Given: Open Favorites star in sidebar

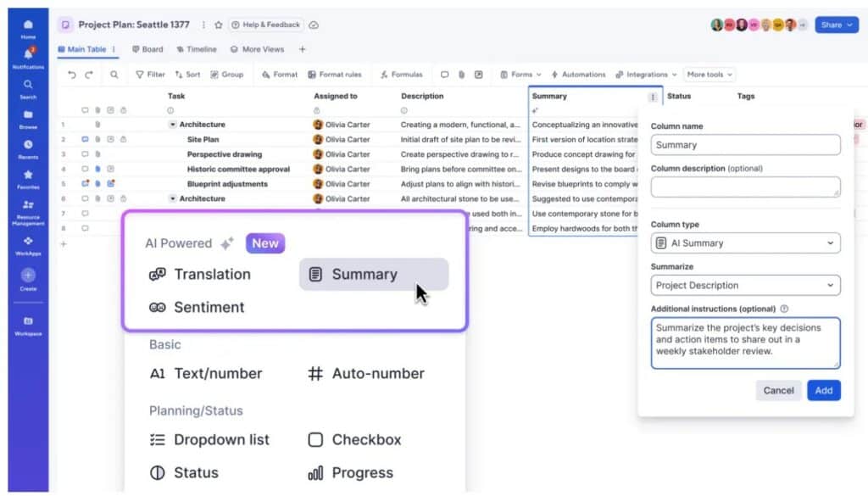Looking at the screenshot, I should (x=28, y=179).
